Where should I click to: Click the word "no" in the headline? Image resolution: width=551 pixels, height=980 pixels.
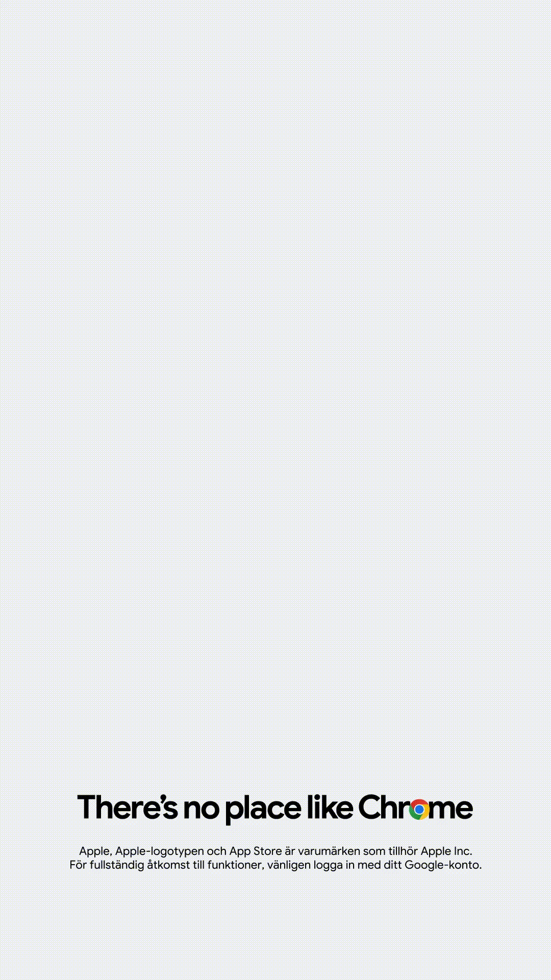(201, 810)
